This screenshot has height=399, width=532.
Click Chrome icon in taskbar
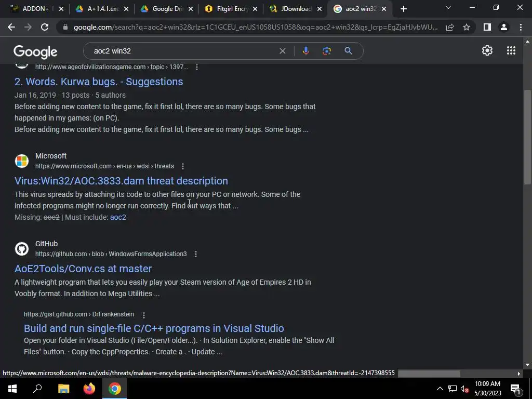tap(115, 389)
